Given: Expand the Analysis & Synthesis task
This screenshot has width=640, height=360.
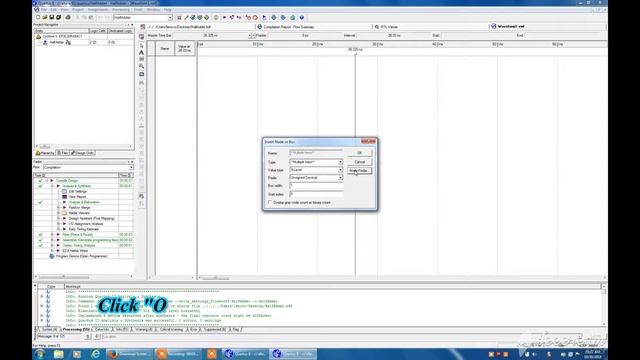Looking at the screenshot, I should point(52,186).
